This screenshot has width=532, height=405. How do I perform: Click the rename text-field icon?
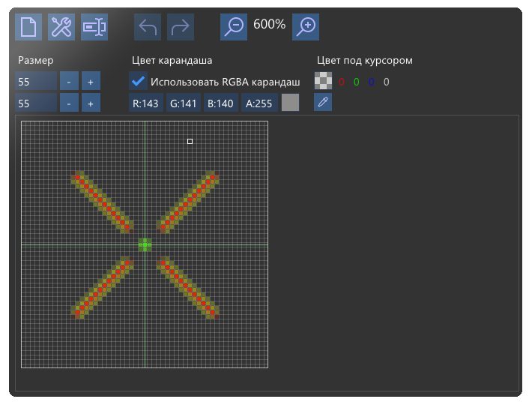tap(94, 27)
